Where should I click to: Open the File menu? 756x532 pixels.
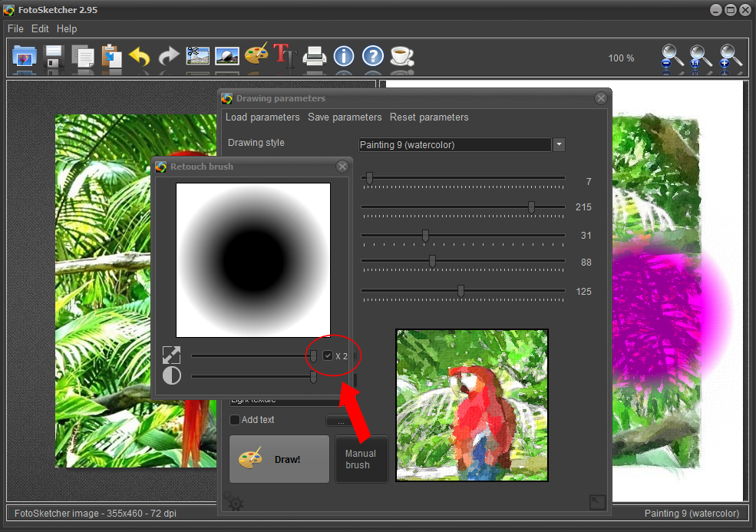click(x=15, y=29)
